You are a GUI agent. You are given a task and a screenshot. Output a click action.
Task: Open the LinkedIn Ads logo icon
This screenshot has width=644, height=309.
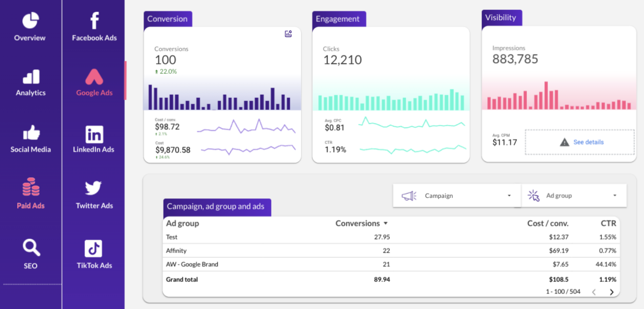coord(94,134)
